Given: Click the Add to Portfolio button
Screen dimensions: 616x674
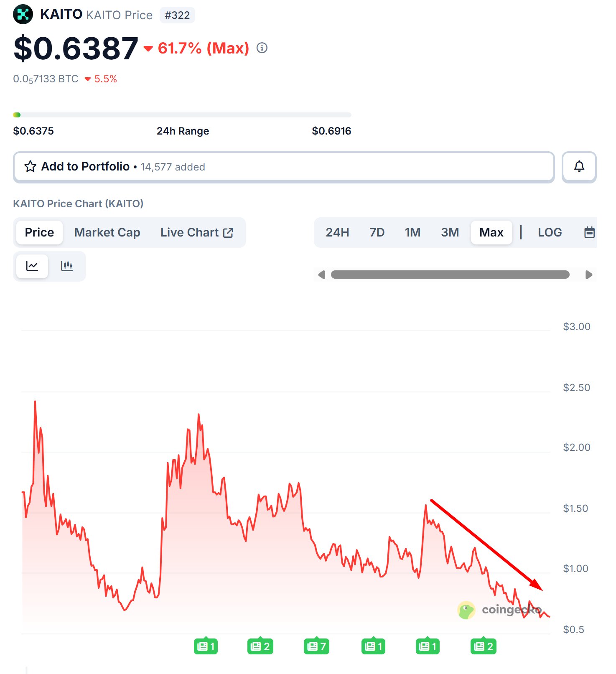Looking at the screenshot, I should [284, 167].
